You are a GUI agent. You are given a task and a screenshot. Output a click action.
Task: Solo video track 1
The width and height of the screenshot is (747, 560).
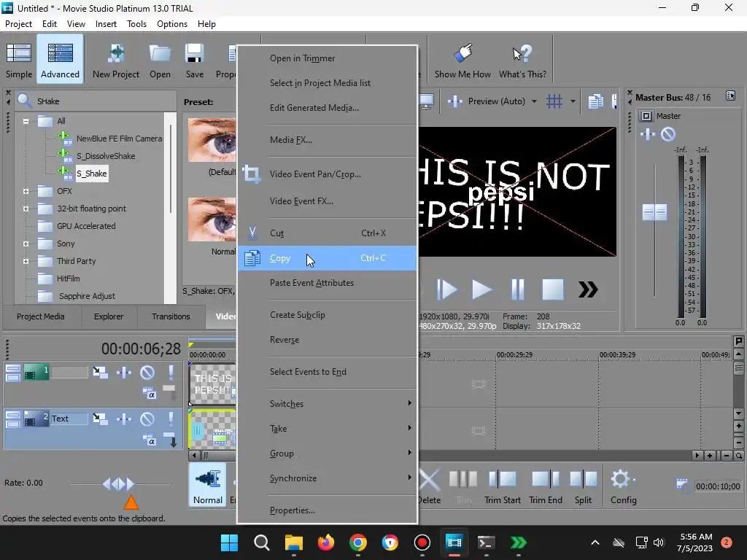171,372
